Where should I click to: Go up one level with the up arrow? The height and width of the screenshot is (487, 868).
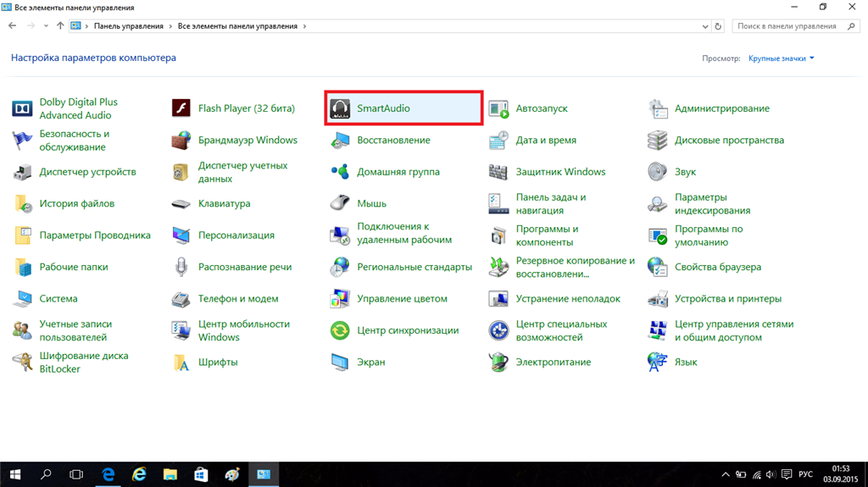[60, 26]
